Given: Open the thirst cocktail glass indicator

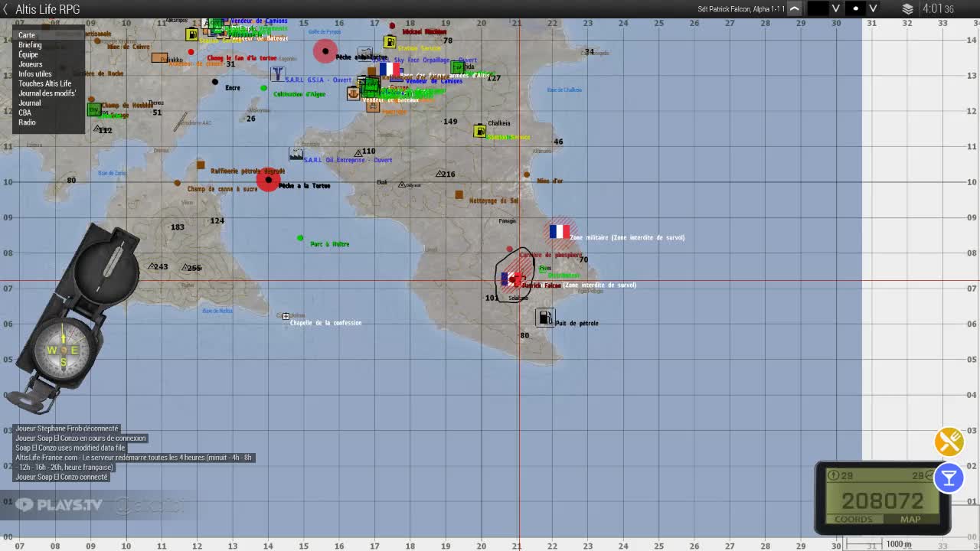Looking at the screenshot, I should (x=949, y=478).
